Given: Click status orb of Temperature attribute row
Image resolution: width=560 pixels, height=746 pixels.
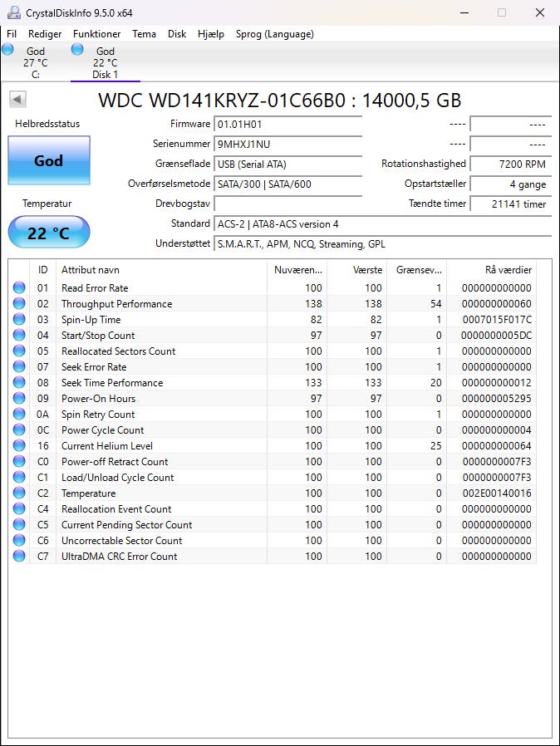Looking at the screenshot, I should tap(19, 493).
